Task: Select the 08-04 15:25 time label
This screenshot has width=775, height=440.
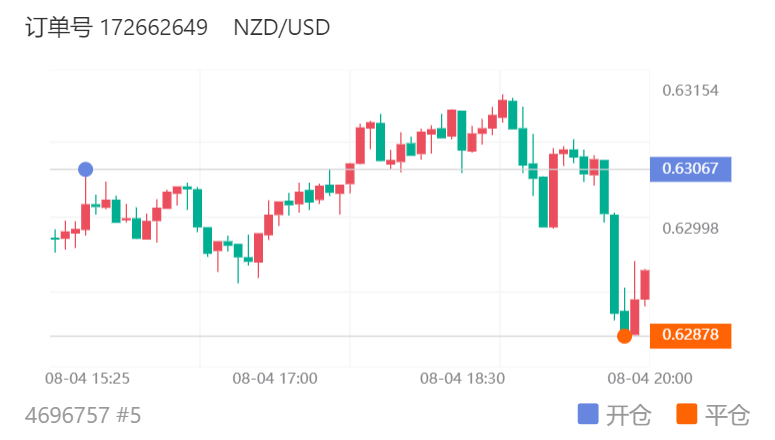Action: (x=88, y=378)
